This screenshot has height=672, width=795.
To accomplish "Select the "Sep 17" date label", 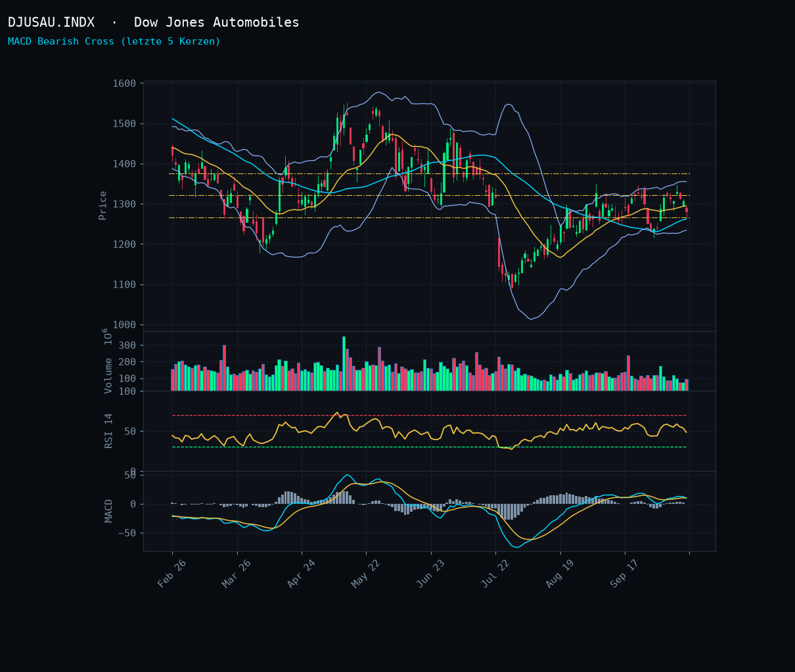I will (625, 574).
